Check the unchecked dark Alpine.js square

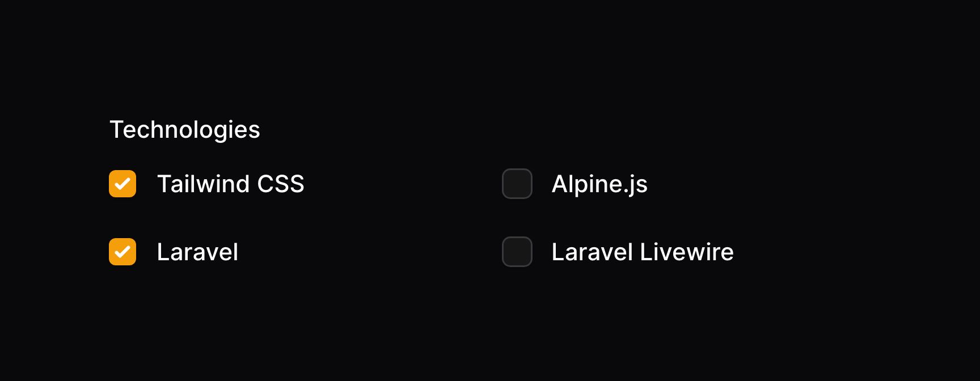pyautogui.click(x=517, y=184)
